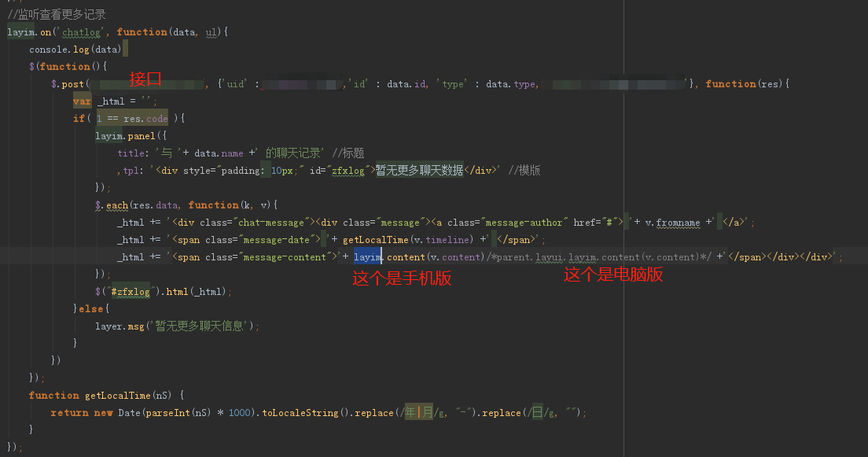Click layim.panel call
Viewport: 868px width, 457px height.
tap(125, 136)
